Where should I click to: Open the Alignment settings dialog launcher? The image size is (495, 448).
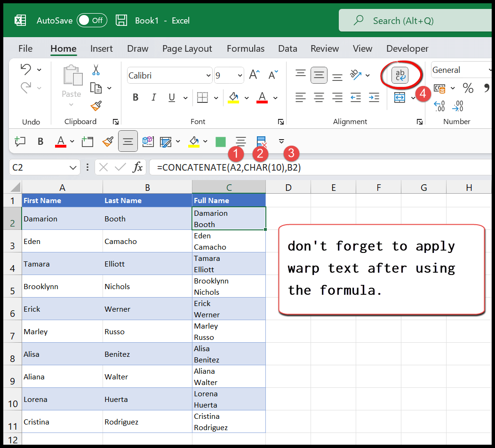(x=420, y=122)
